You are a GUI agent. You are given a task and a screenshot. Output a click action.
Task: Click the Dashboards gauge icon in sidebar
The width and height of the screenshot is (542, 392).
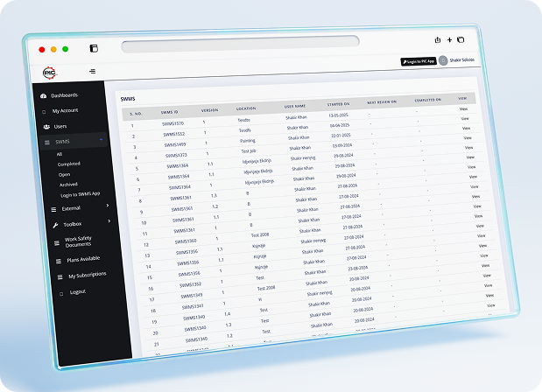[43, 94]
